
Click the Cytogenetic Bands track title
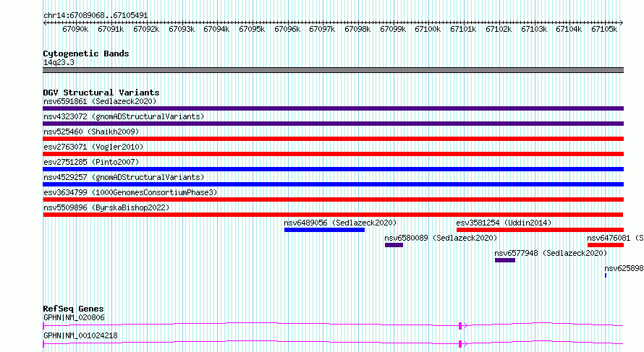coord(86,53)
